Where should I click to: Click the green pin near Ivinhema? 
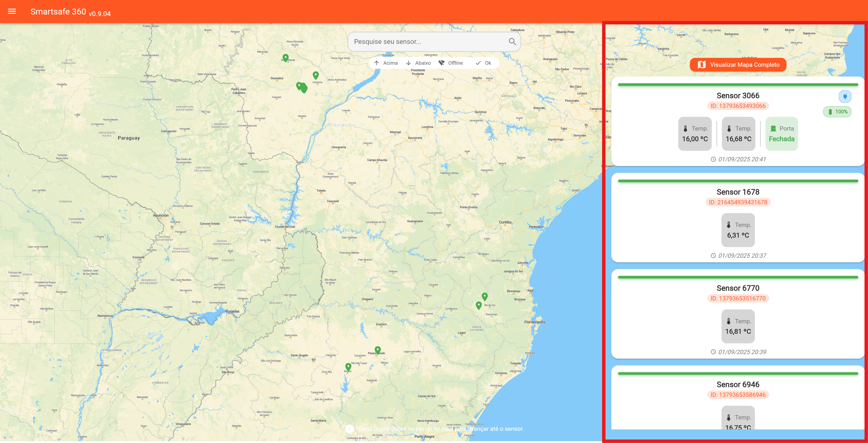315,75
